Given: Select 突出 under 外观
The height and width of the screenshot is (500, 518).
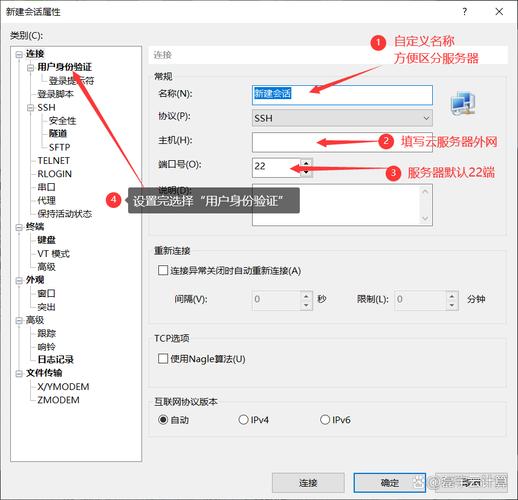Looking at the screenshot, I should [46, 307].
